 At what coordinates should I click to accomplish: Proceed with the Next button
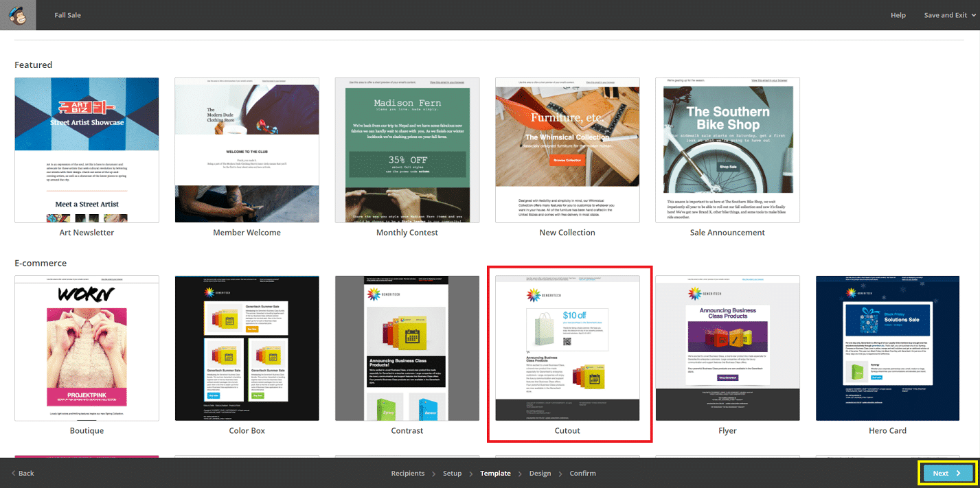[948, 473]
